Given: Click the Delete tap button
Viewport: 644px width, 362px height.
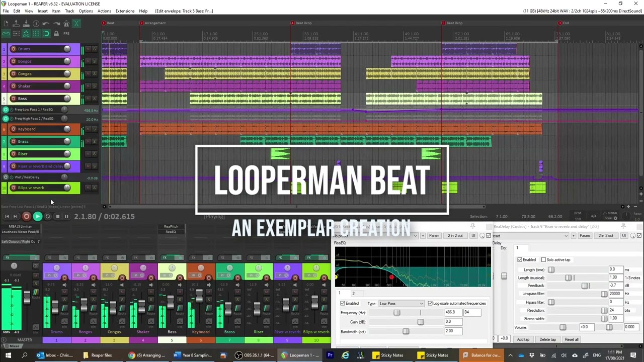Looking at the screenshot, I should [547, 339].
